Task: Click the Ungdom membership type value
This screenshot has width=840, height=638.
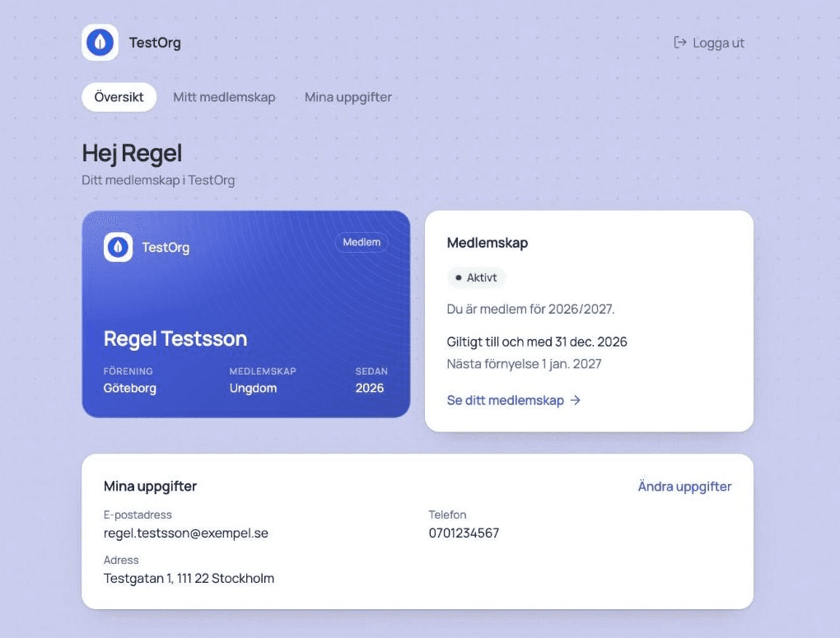Action: coord(253,388)
